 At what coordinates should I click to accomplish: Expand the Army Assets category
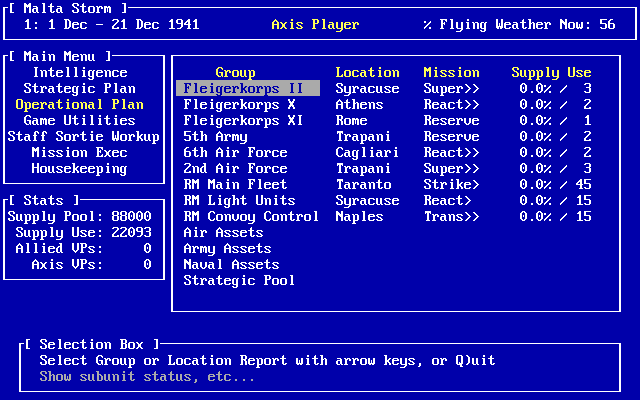click(227, 248)
